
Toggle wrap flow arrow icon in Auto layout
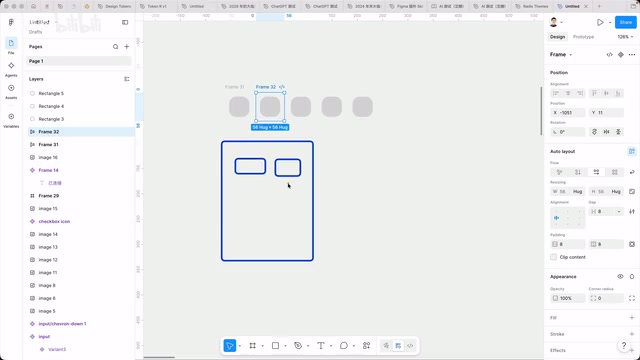point(632,172)
